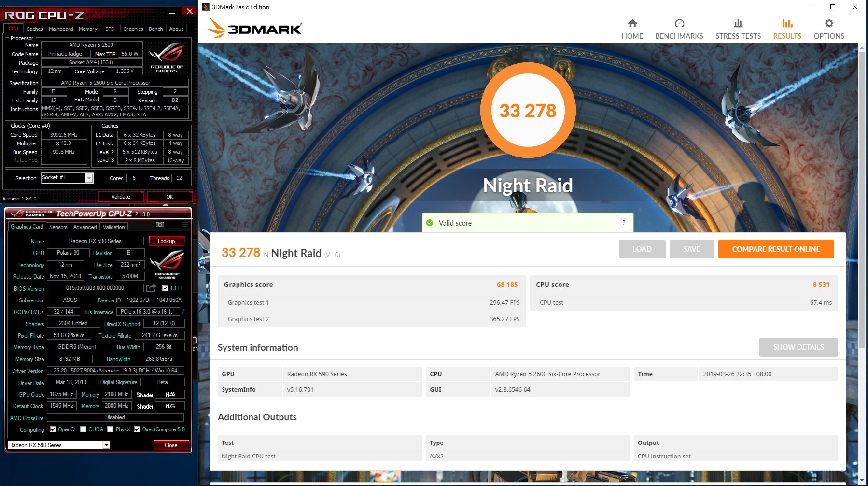Click the Validate button in CPU-Z
Screen dimensions: 868x486
click(121, 197)
